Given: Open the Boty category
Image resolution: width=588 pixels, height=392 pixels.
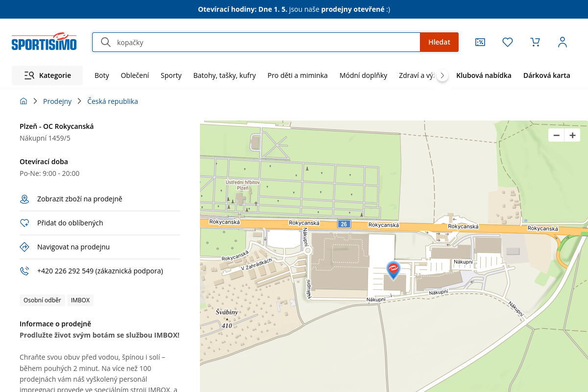Looking at the screenshot, I should coord(102,75).
